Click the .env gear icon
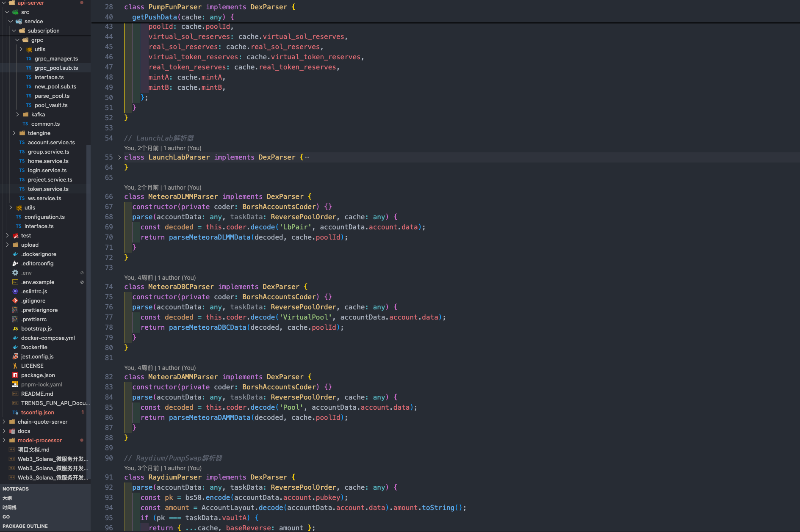The width and height of the screenshot is (800, 532). [x=15, y=273]
